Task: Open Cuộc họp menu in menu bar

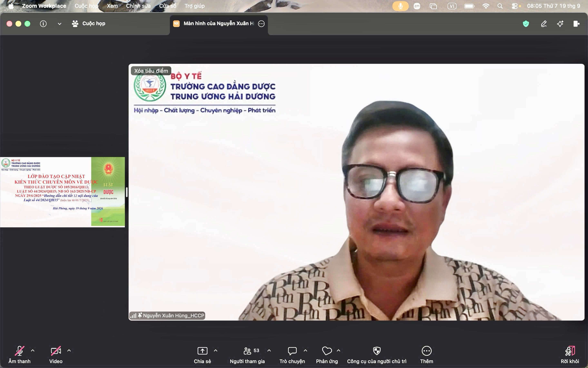Action: pos(86,6)
